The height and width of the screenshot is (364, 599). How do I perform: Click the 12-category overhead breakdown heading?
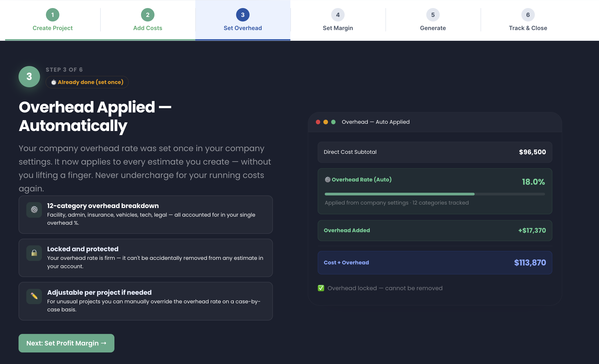[x=103, y=206]
